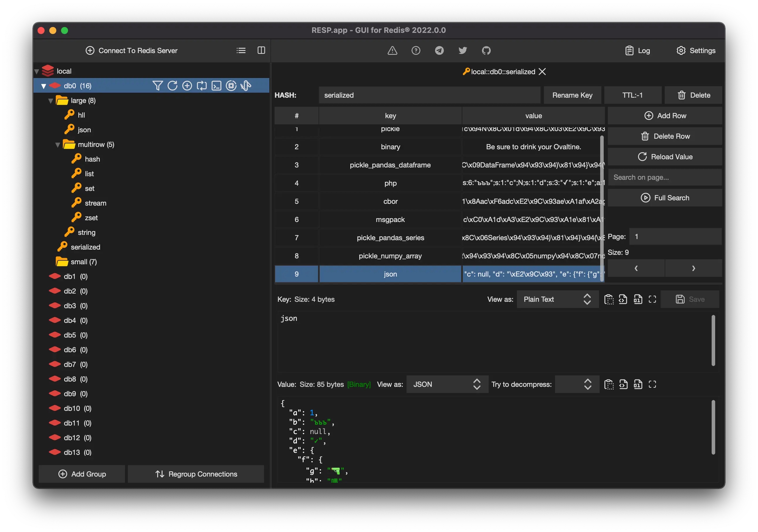Collapse the multirow folder in the tree
758x532 pixels.
tap(58, 145)
